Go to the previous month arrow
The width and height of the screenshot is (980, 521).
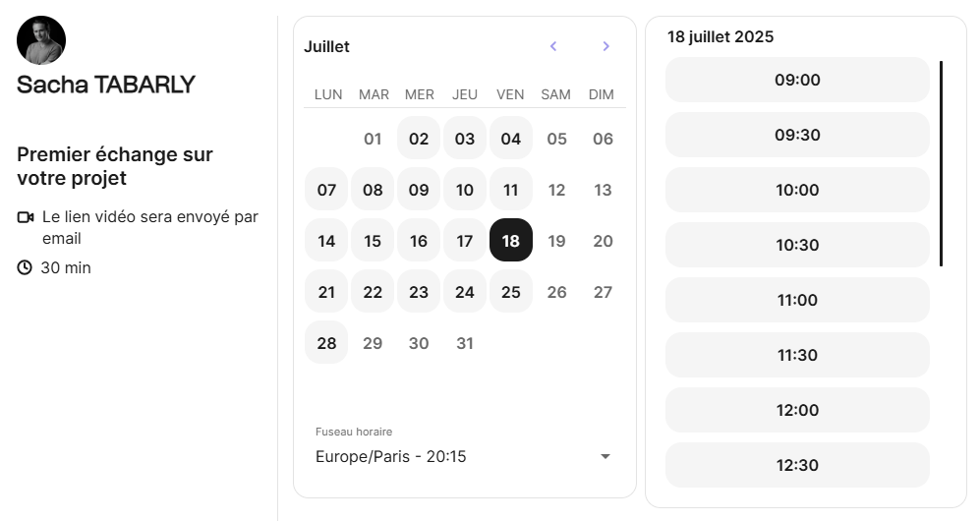point(553,46)
